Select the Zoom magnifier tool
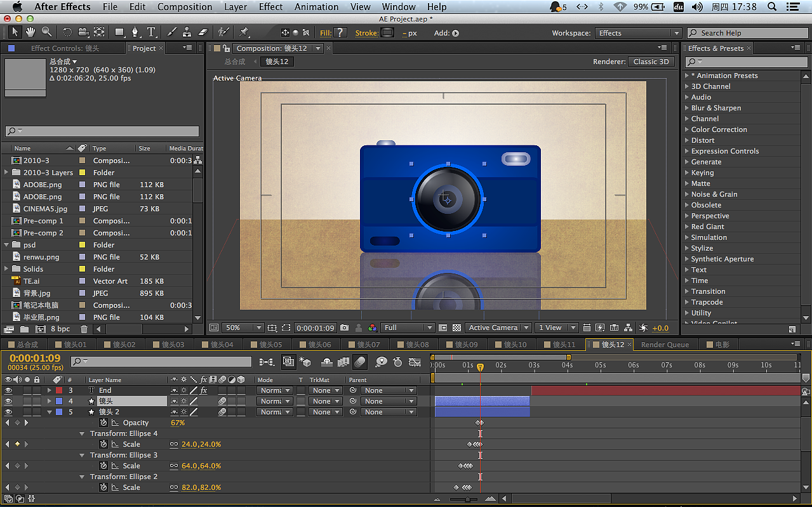The width and height of the screenshot is (812, 507). point(47,32)
